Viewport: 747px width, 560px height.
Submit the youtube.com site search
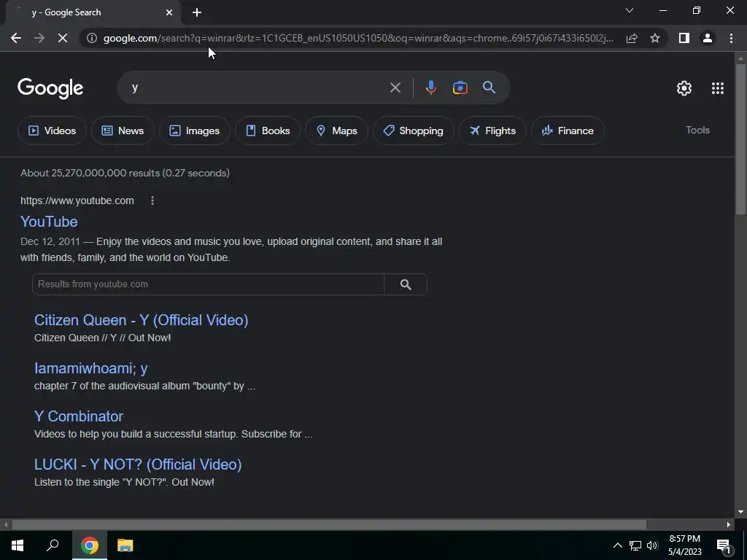406,284
